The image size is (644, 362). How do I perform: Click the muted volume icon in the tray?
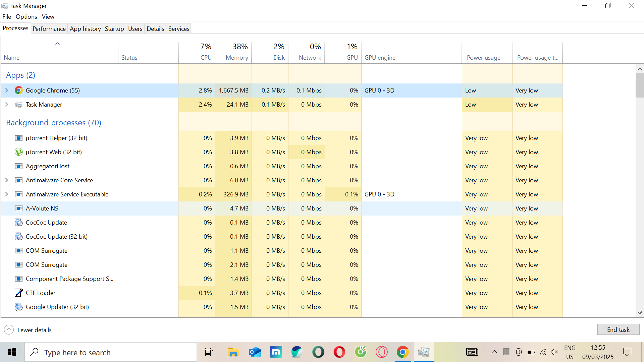click(x=554, y=352)
